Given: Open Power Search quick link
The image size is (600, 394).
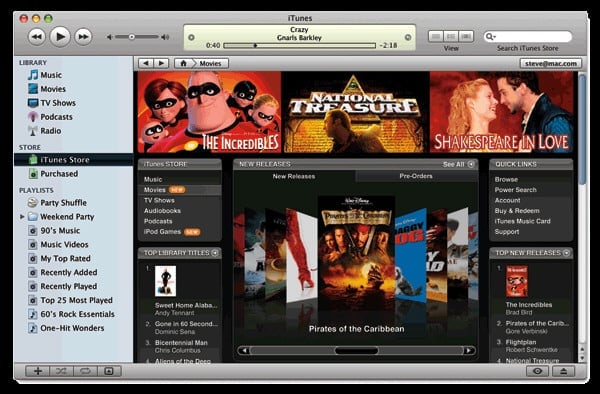Looking at the screenshot, I should [x=515, y=190].
